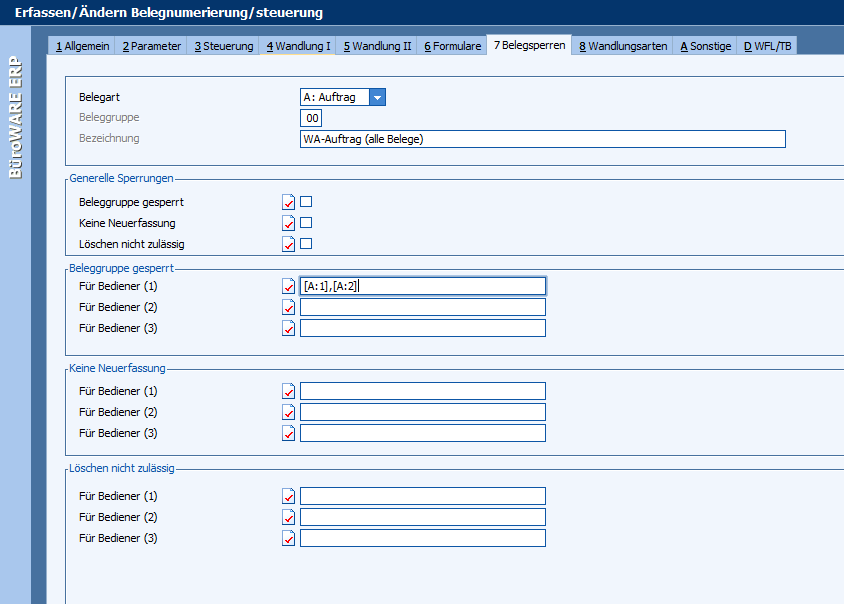Go to the D WFL/TB tab
Screen dimensions: 844x604
(768, 46)
